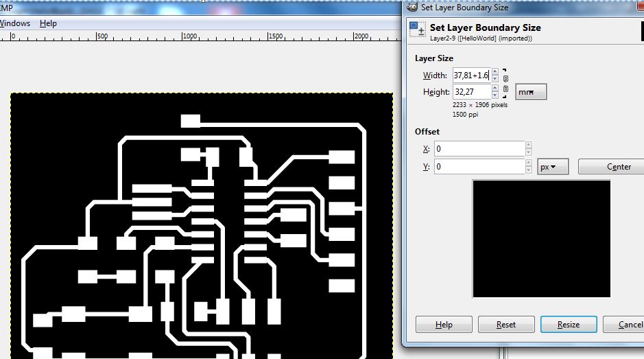Increase Height with up spinner arrow
The width and height of the screenshot is (644, 359).
495,89
